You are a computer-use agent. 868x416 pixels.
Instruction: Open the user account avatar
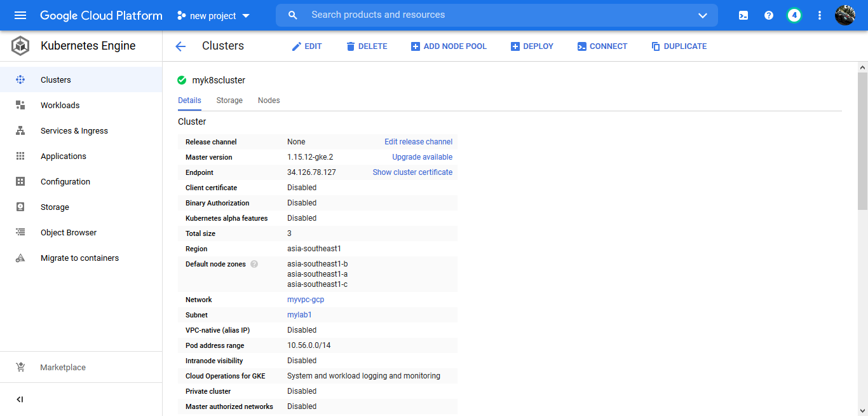(x=845, y=15)
